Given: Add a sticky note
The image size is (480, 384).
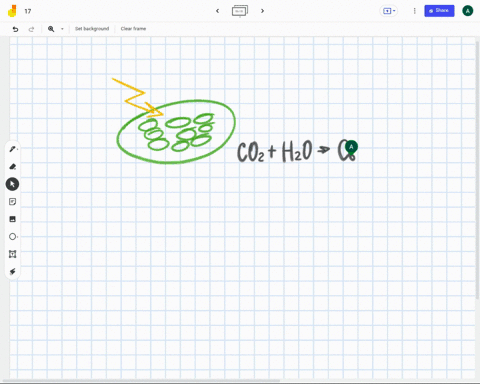Looking at the screenshot, I should pyautogui.click(x=12, y=202).
